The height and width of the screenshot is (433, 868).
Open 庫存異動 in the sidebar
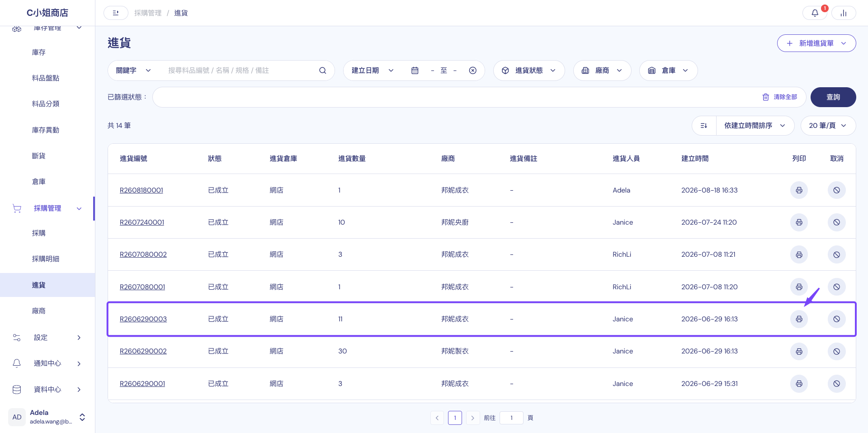pos(46,130)
